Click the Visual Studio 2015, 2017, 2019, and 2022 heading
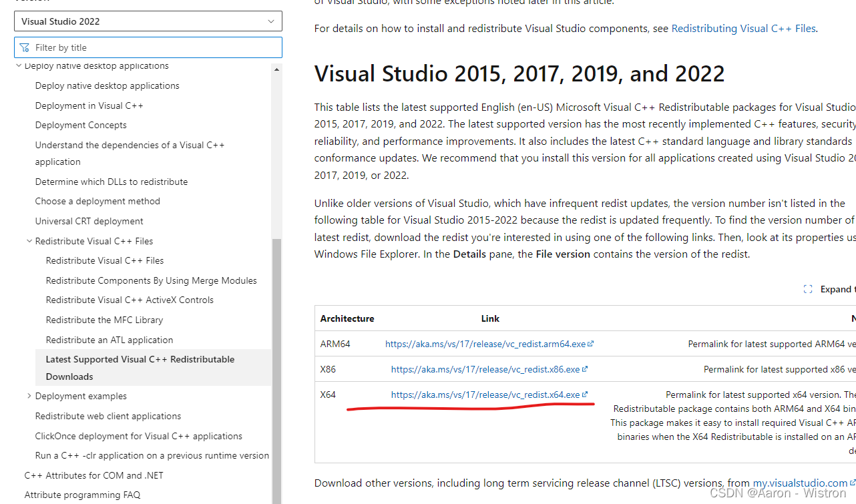This screenshot has width=856, height=504. coord(519,73)
